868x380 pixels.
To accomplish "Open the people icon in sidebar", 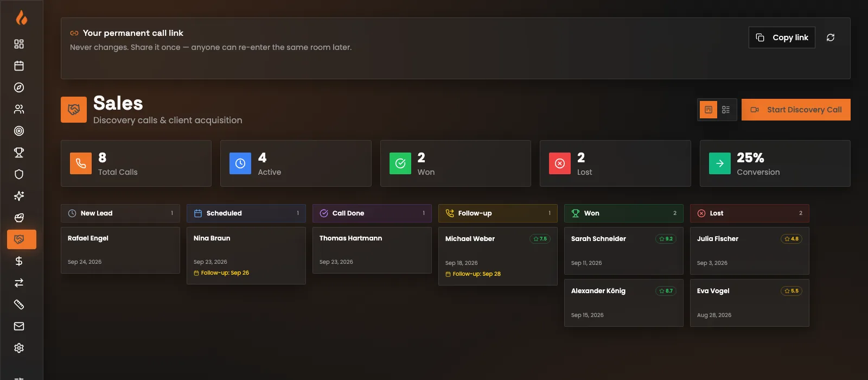I will click(19, 109).
